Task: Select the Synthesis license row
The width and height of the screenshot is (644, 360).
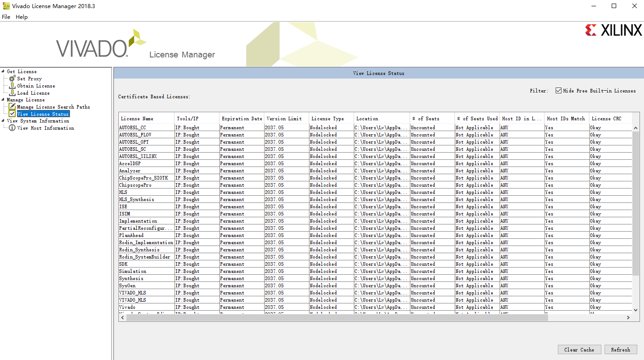Action: click(375, 278)
